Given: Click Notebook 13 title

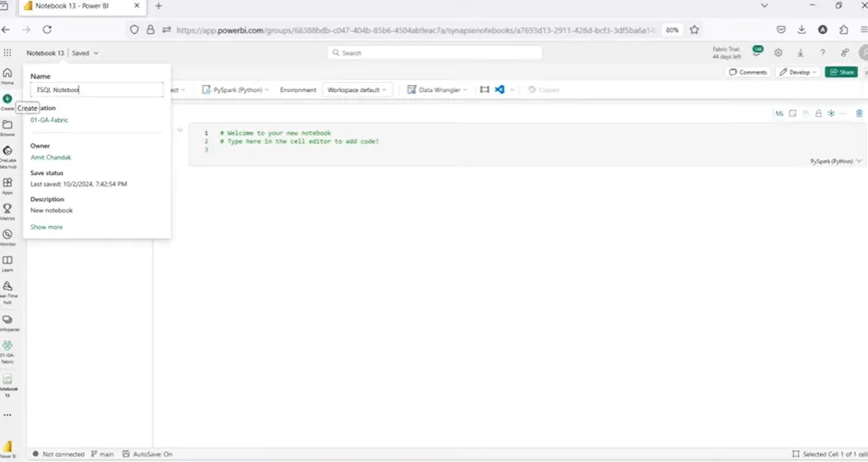Looking at the screenshot, I should pyautogui.click(x=45, y=53).
